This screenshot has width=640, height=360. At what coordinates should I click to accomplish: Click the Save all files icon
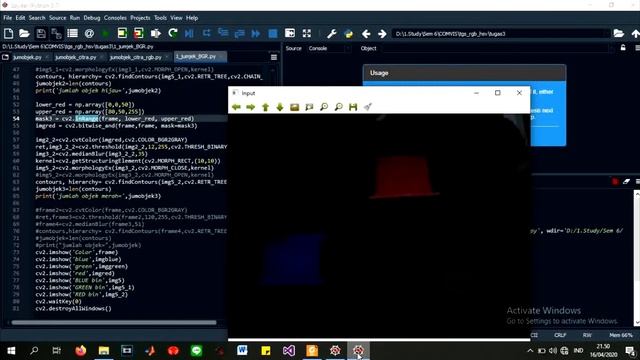tap(56, 33)
